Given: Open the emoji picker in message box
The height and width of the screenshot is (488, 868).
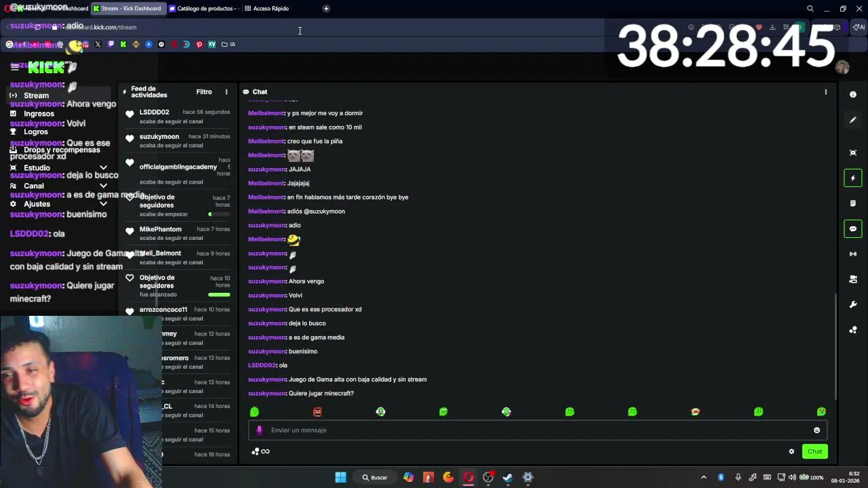Looking at the screenshot, I should (x=816, y=430).
